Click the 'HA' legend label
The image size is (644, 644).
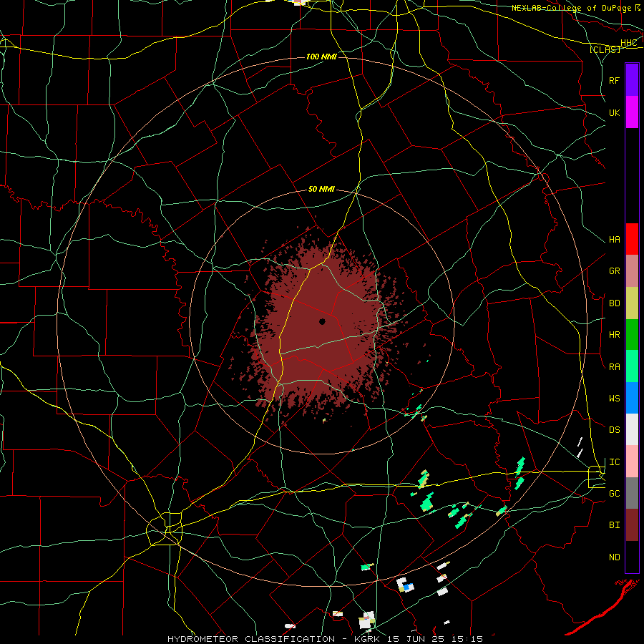(x=615, y=240)
